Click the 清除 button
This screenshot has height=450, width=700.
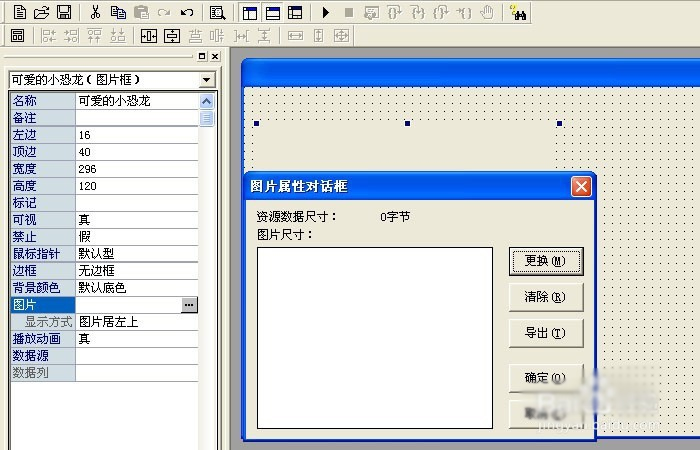coord(545,296)
